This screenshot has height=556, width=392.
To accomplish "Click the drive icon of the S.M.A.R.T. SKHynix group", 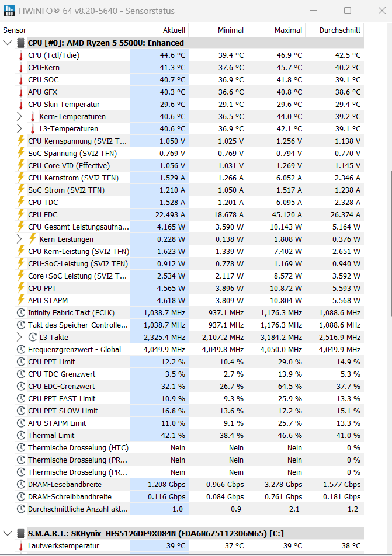I will pyautogui.click(x=21, y=534).
